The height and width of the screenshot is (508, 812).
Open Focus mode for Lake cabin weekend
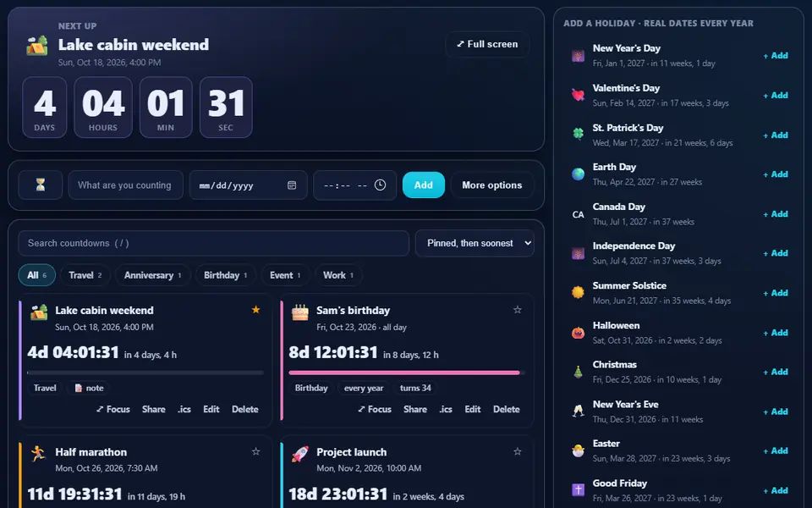click(x=112, y=409)
